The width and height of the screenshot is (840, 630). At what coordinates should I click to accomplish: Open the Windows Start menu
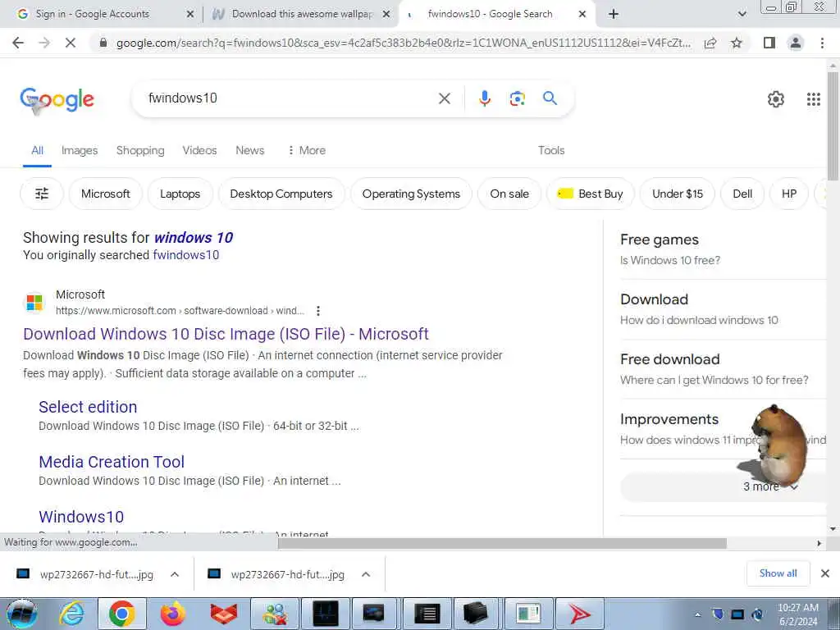[x=21, y=614]
